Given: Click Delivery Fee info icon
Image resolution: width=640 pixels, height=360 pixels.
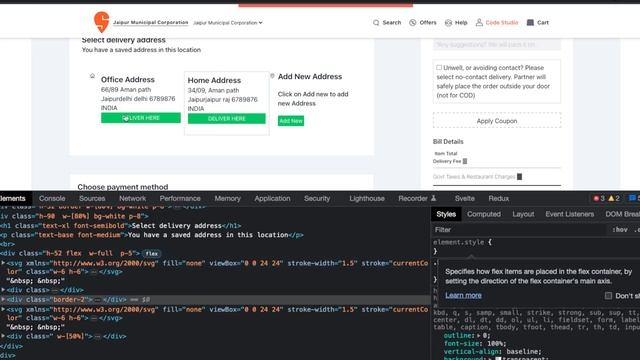Looking at the screenshot, I should tap(465, 161).
